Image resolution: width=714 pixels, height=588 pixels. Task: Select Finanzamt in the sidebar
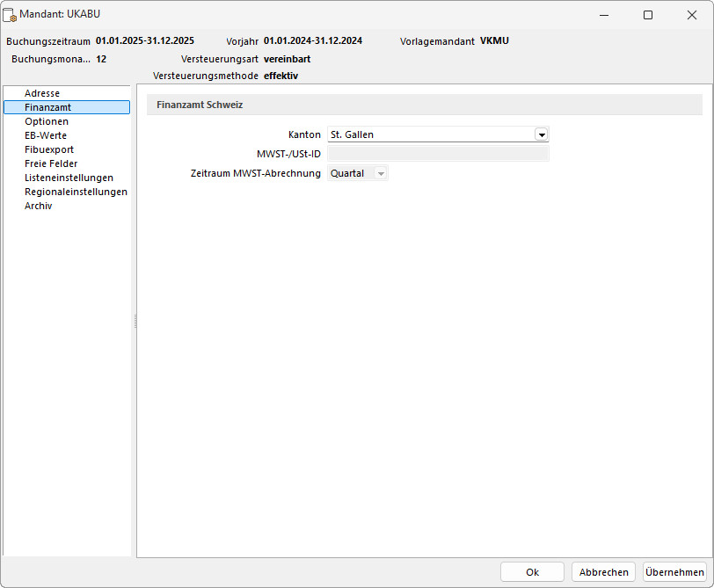point(67,107)
